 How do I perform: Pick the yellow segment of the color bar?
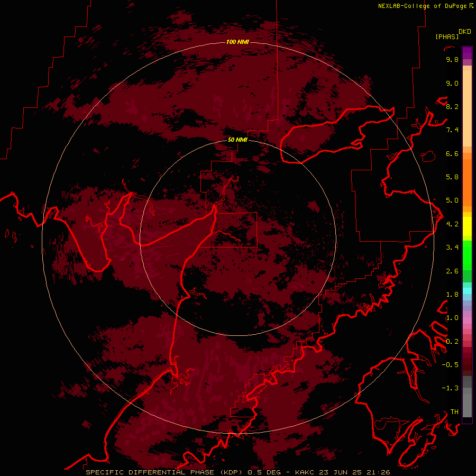coord(467,226)
